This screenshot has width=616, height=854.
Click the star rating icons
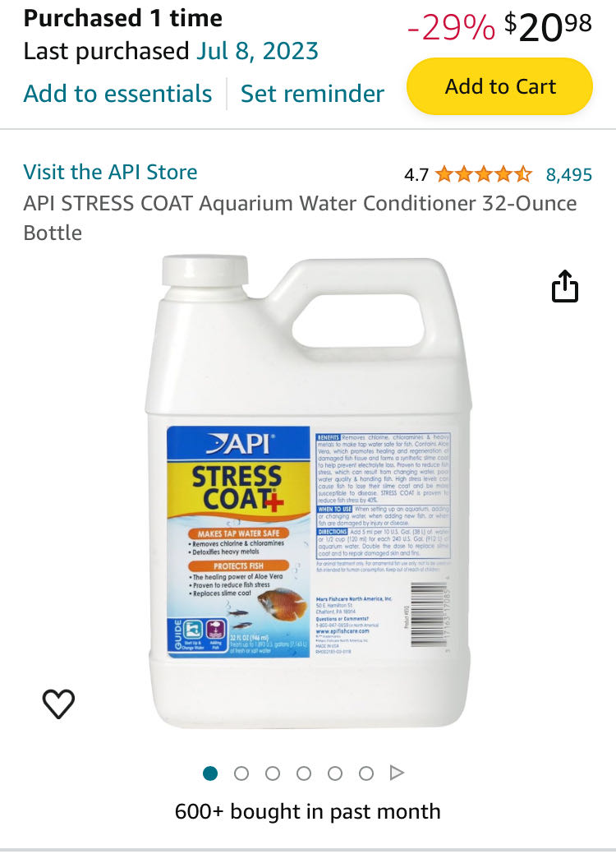[483, 174]
